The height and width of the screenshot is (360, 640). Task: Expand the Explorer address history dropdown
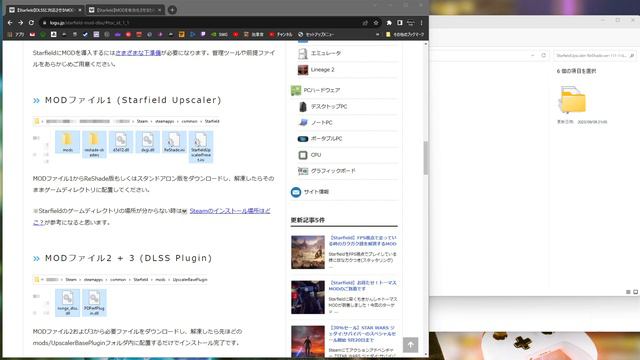(x=533, y=55)
